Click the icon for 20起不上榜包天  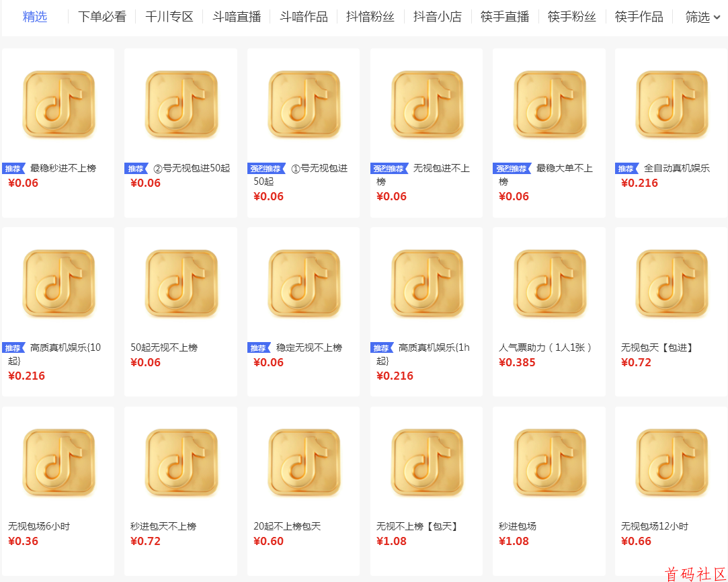coord(304,463)
